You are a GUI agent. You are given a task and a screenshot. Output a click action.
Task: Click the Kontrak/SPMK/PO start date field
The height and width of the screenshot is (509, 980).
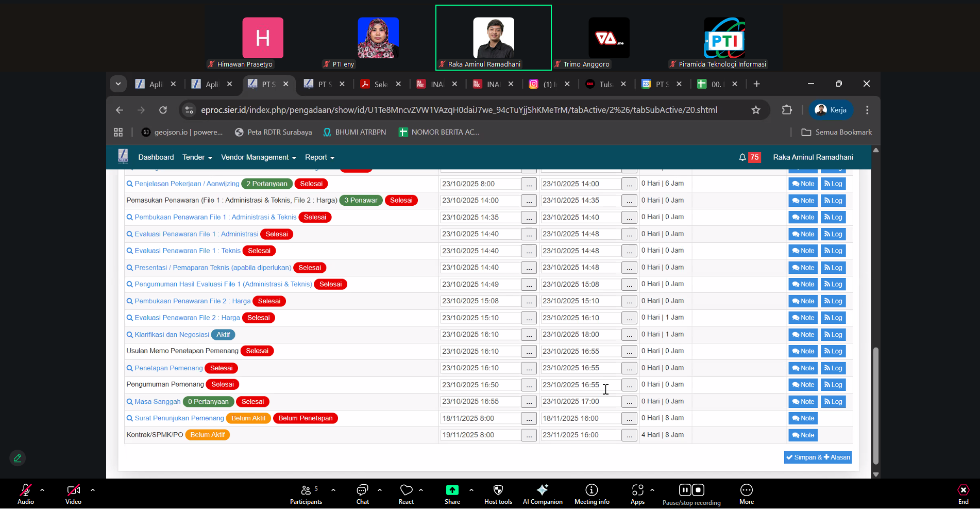[x=480, y=435]
